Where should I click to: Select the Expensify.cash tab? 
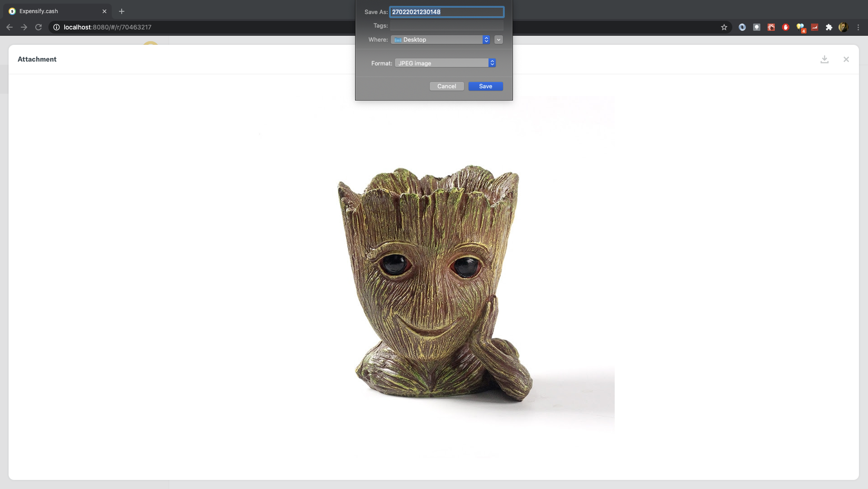pos(58,11)
